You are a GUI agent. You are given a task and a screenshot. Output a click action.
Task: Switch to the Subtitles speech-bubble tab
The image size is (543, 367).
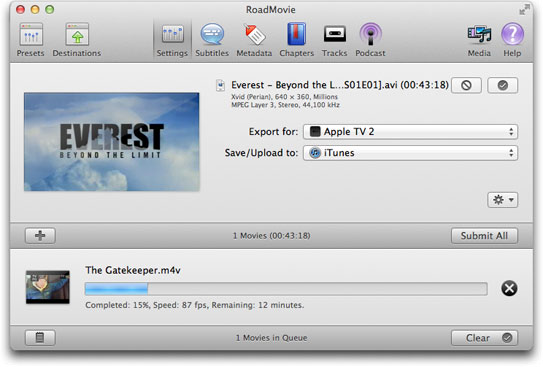(212, 39)
